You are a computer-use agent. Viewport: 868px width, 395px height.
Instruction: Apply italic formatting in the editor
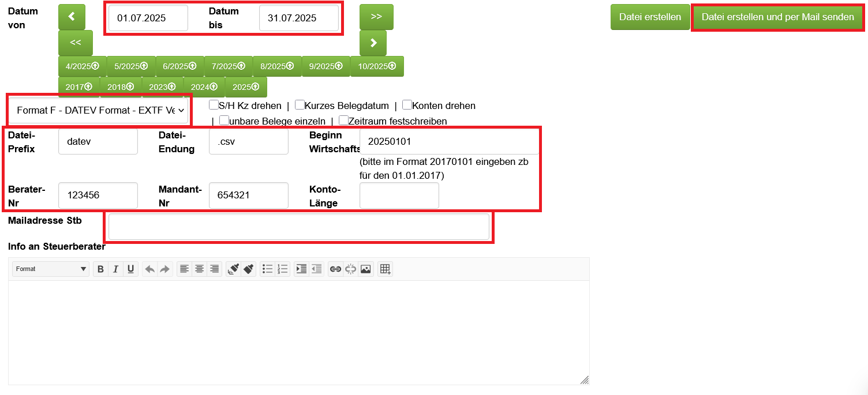click(x=115, y=269)
